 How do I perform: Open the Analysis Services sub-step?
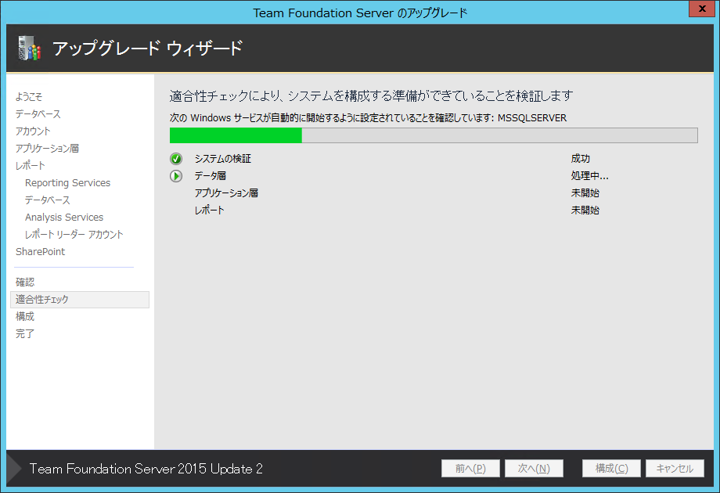[64, 217]
